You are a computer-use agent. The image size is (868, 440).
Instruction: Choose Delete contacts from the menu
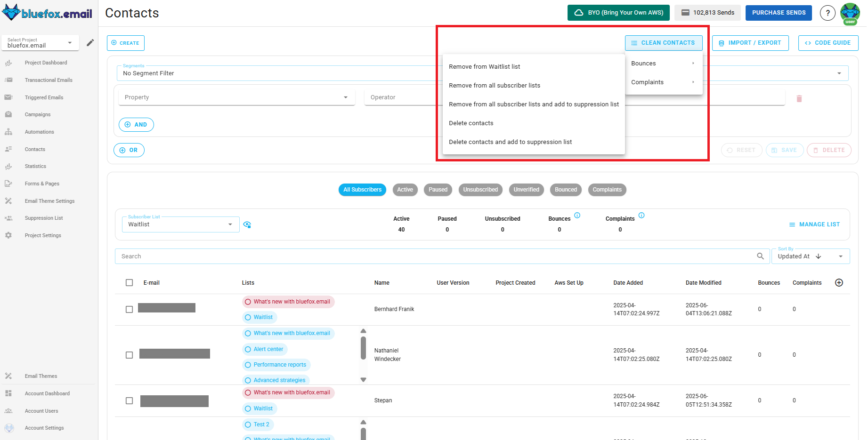tap(471, 123)
